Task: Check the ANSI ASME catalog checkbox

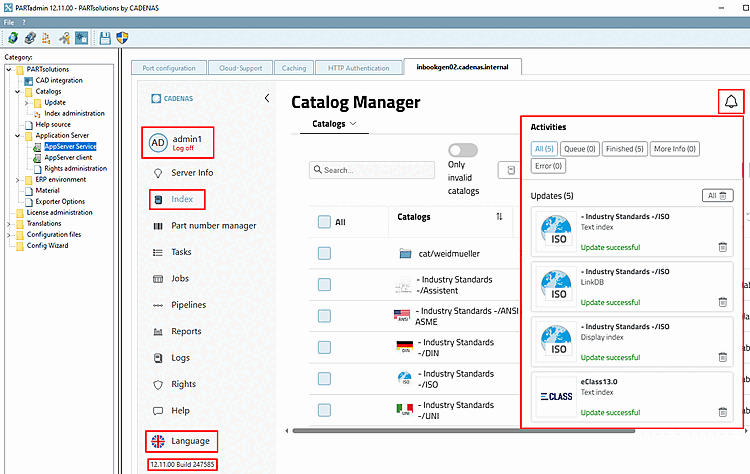Action: pyautogui.click(x=324, y=316)
